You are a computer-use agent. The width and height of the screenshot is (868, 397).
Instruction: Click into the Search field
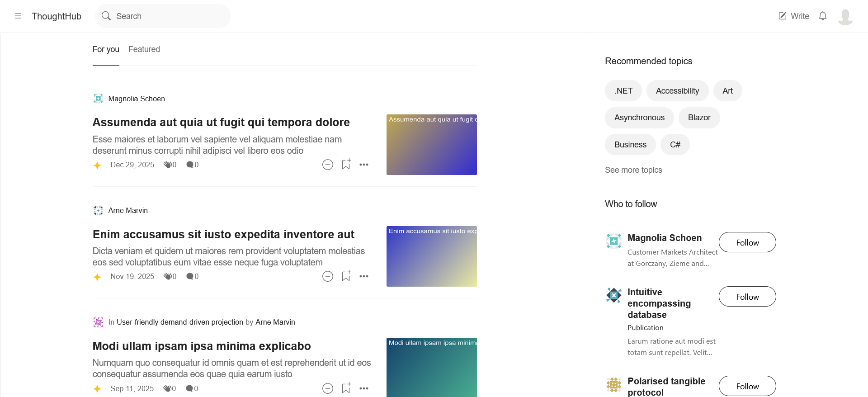click(167, 16)
